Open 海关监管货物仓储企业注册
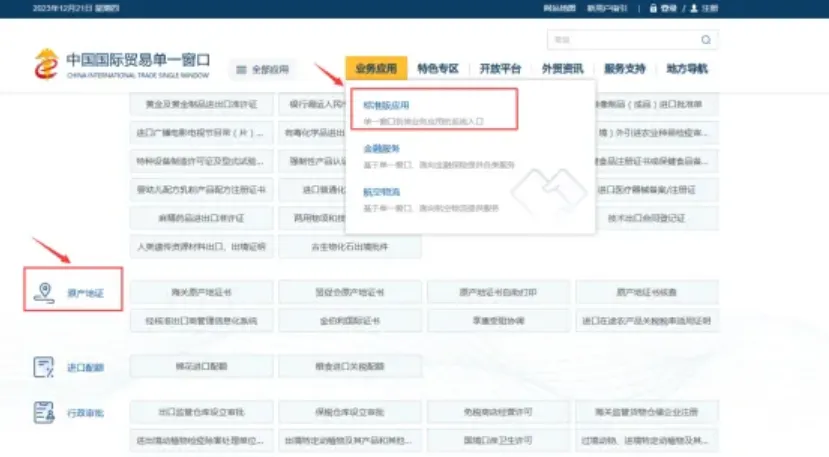 coord(647,412)
